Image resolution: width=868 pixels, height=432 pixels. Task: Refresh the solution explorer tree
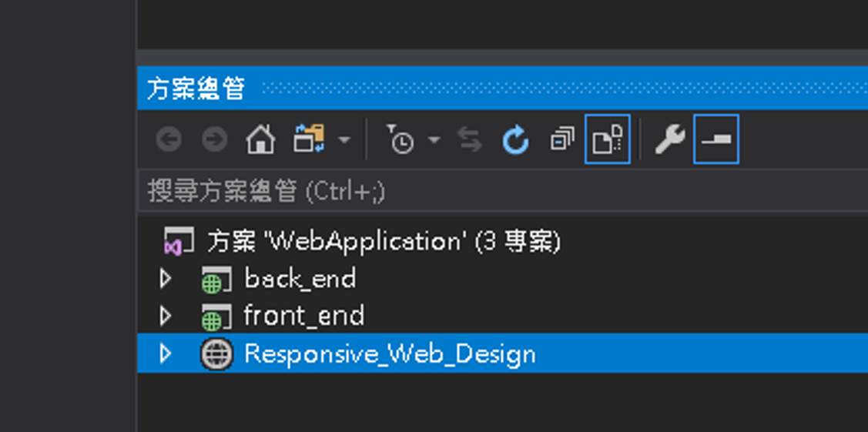pos(515,139)
